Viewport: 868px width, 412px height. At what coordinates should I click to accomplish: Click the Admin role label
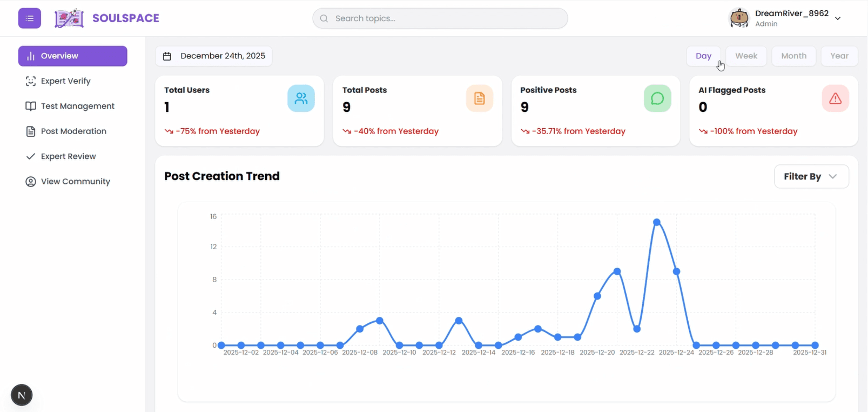point(766,24)
